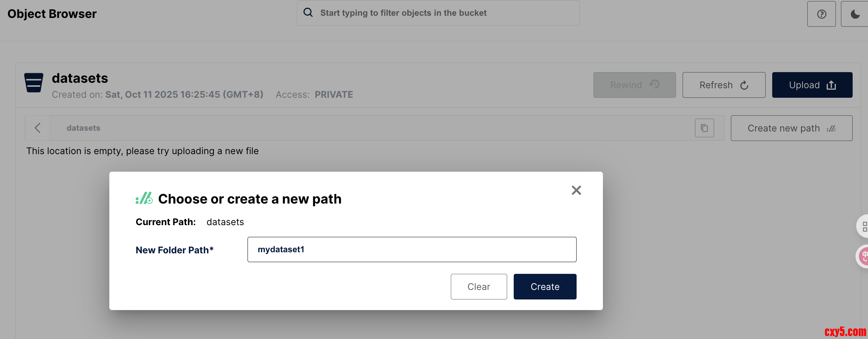The height and width of the screenshot is (339, 868).
Task: Confirm with the Create button
Action: [545, 287]
